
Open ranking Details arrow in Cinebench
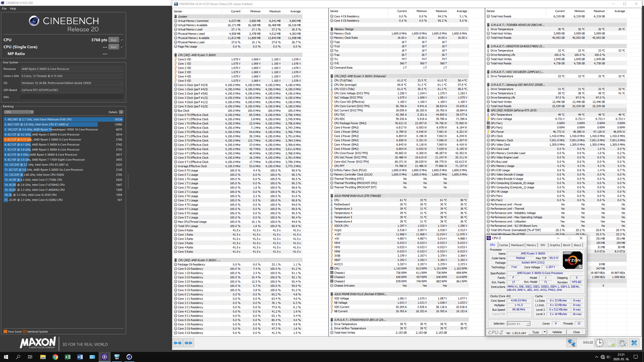pos(121,112)
